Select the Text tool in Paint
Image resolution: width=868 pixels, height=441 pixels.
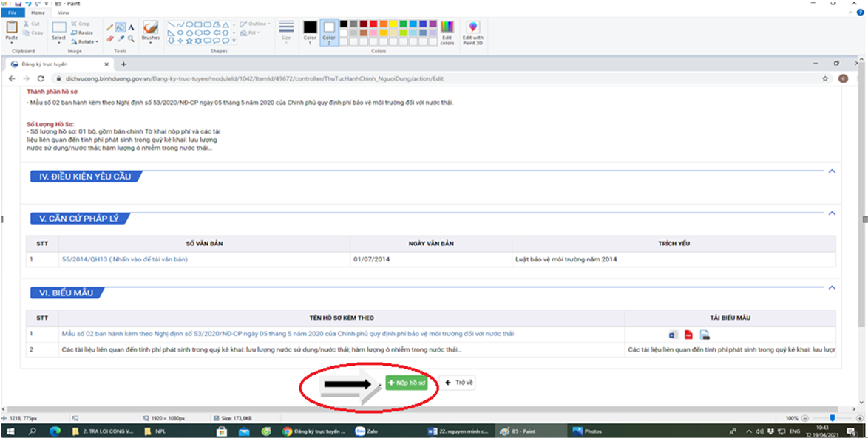click(131, 27)
